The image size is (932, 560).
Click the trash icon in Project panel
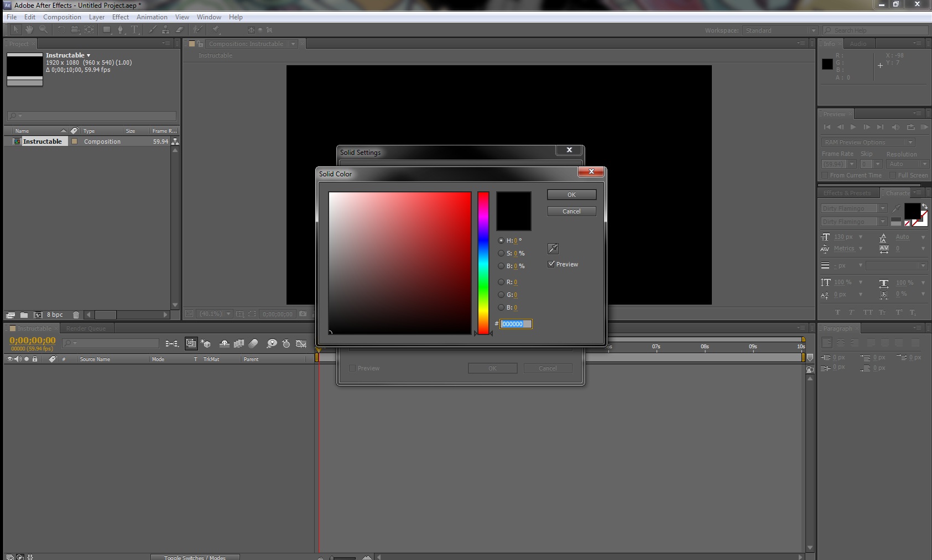pos(76,315)
